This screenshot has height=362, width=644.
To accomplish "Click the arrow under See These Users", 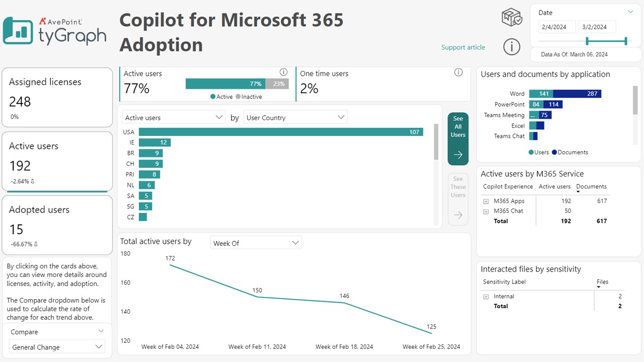I will pyautogui.click(x=458, y=215).
